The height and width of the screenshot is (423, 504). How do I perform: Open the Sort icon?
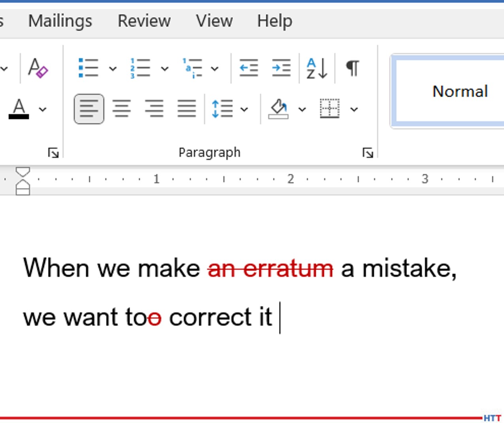(316, 68)
